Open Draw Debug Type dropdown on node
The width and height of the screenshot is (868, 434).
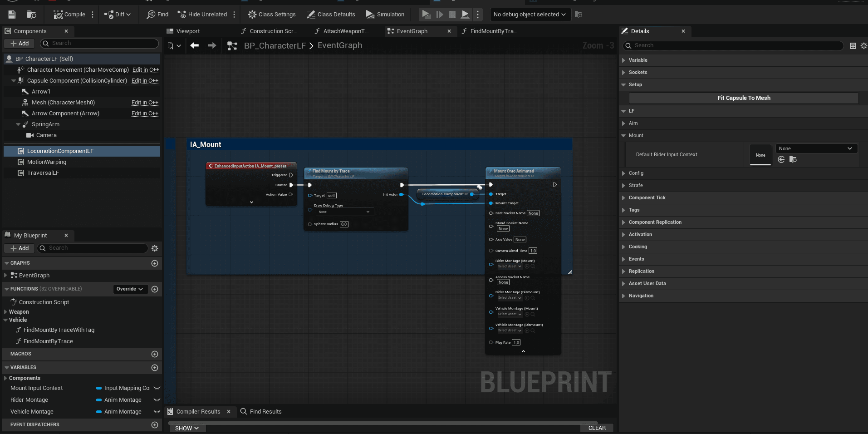coord(344,212)
